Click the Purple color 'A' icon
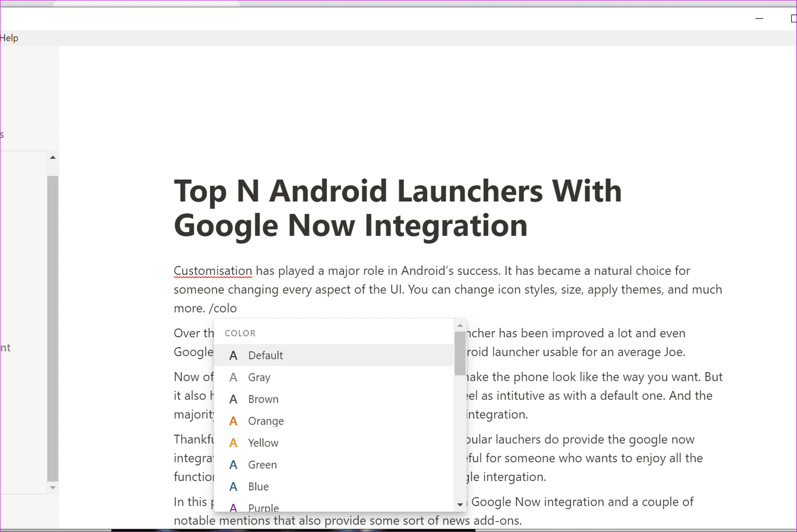The width and height of the screenshot is (797, 532). point(233,507)
